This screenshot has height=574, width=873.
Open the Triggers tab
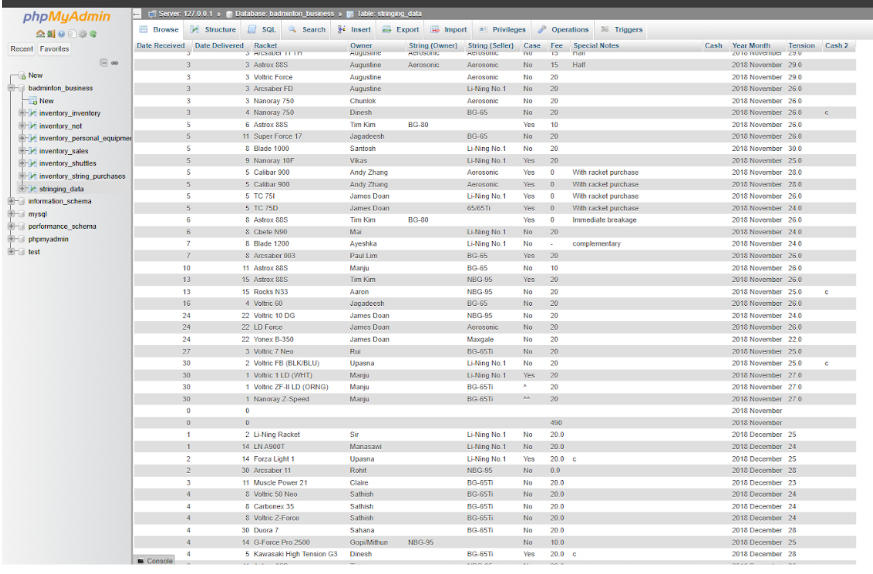pos(622,30)
